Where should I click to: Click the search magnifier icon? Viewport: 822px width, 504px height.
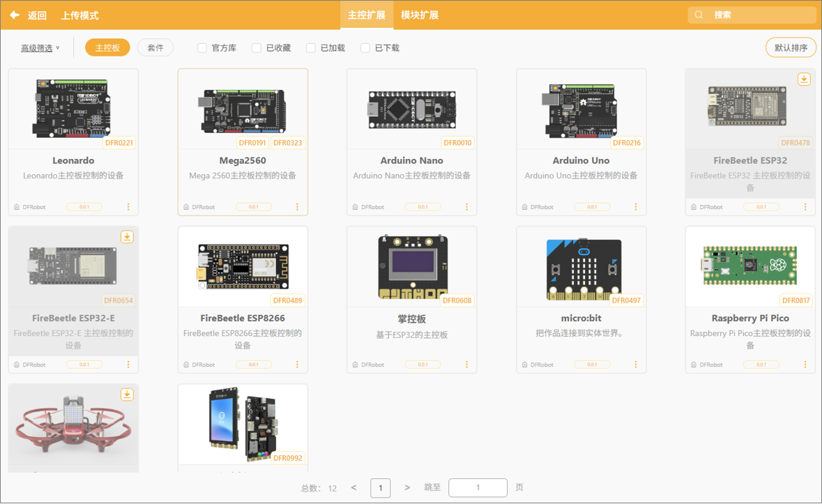click(699, 15)
